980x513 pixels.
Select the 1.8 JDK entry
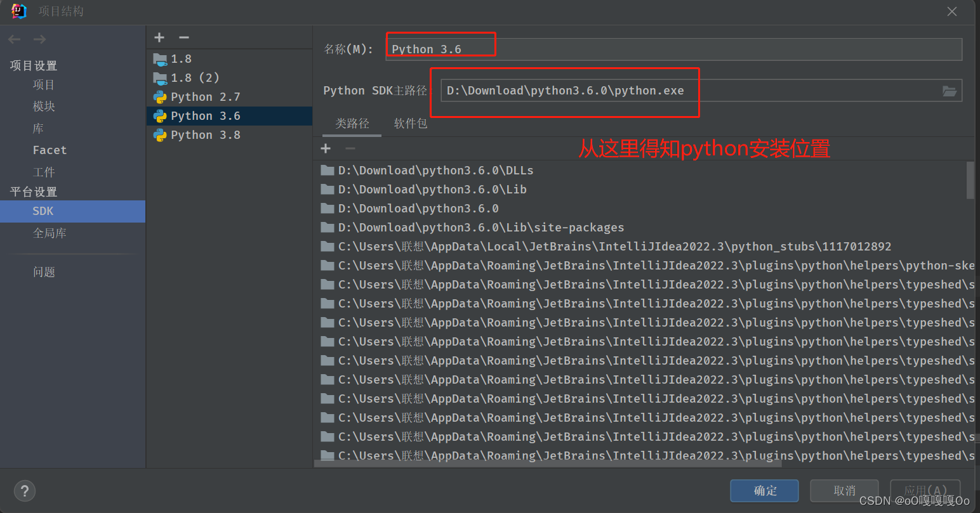[x=230, y=59]
